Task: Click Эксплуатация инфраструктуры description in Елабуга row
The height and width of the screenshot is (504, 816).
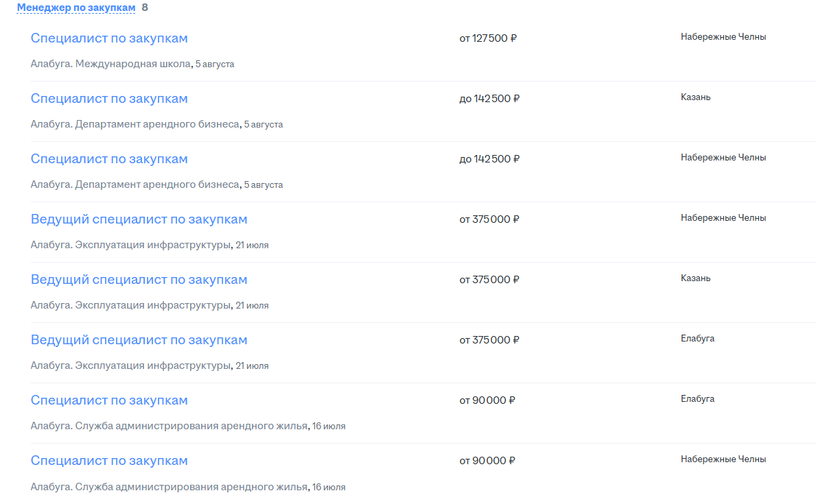Action: click(x=152, y=366)
